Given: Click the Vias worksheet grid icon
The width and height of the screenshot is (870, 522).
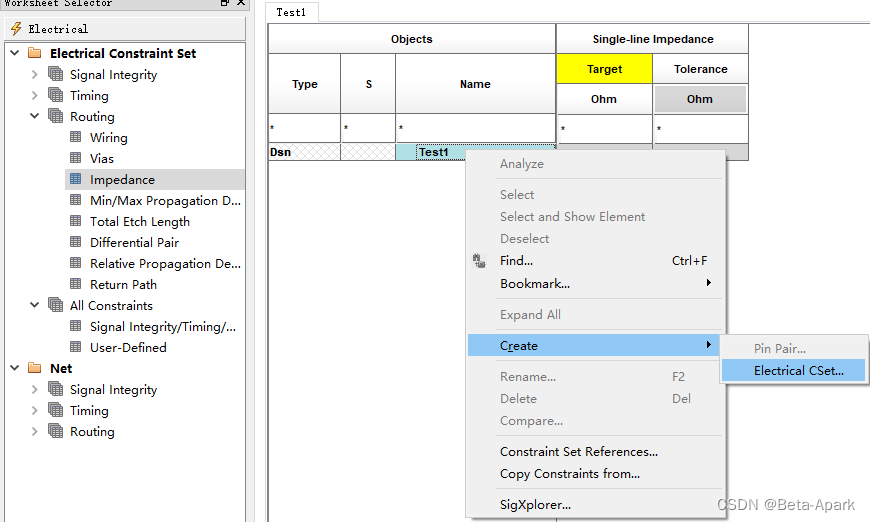Looking at the screenshot, I should tap(76, 159).
